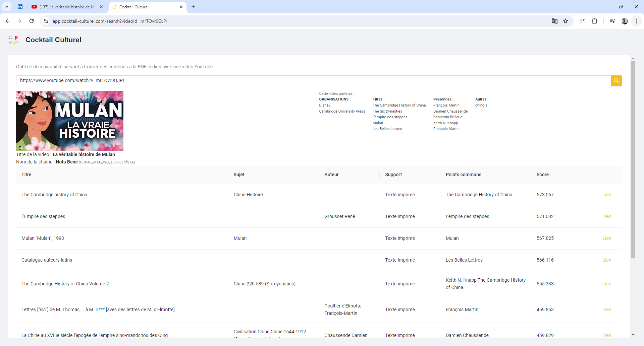
Task: Open Lien for Catalogue auteurs latins
Action: point(607,260)
